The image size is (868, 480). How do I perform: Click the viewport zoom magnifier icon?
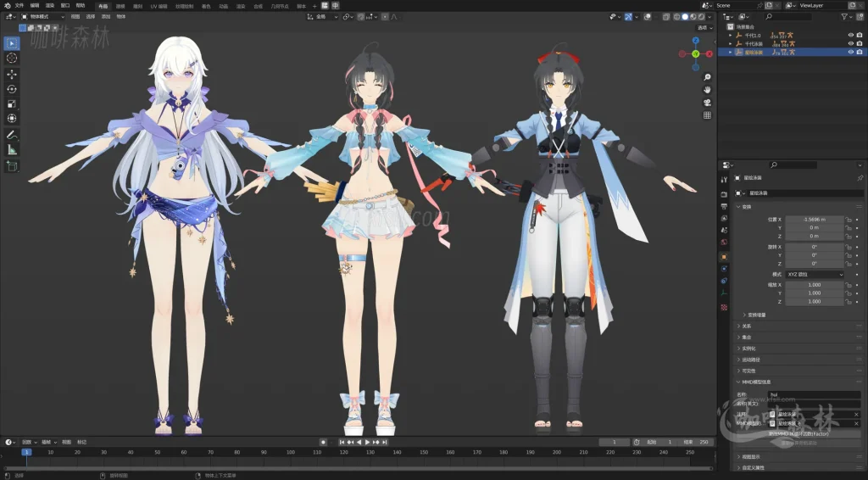pyautogui.click(x=707, y=77)
